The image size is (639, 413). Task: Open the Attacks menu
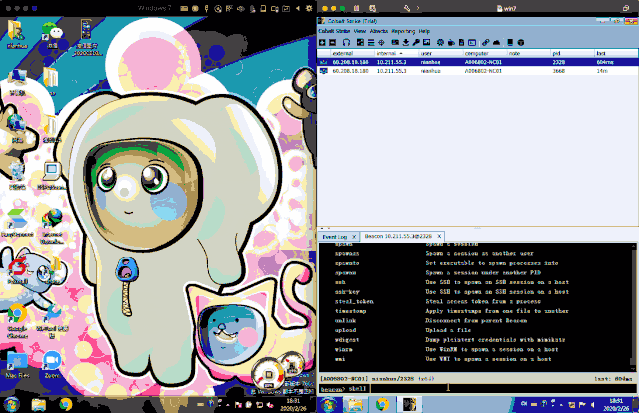379,31
